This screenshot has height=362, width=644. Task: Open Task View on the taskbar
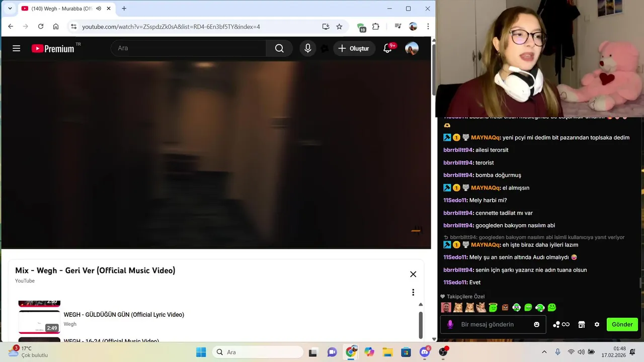pyautogui.click(x=313, y=352)
